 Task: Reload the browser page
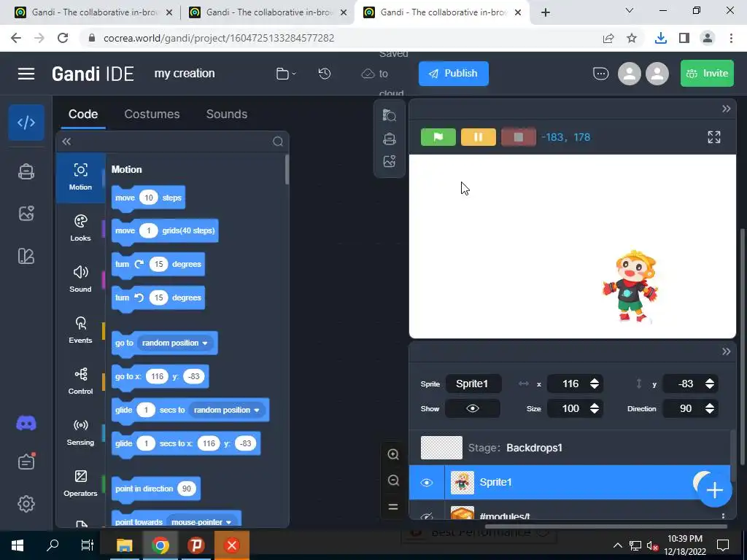click(63, 38)
